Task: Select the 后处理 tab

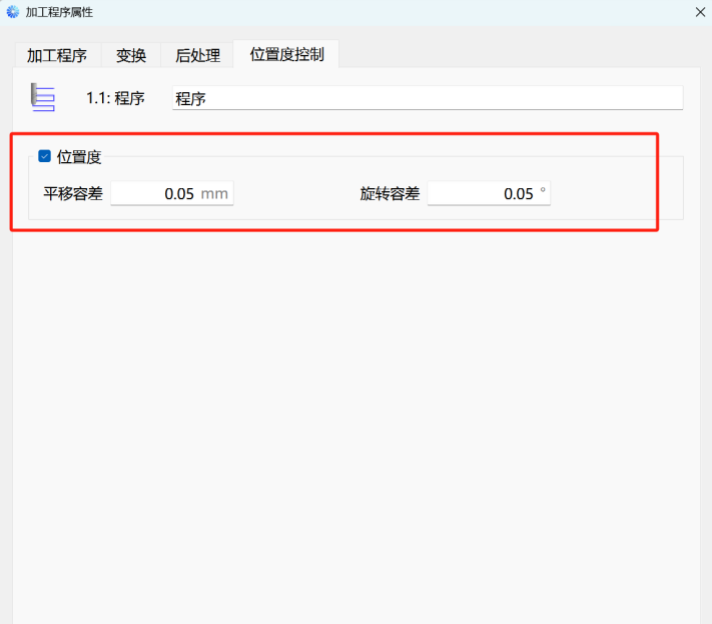Action: click(x=198, y=55)
